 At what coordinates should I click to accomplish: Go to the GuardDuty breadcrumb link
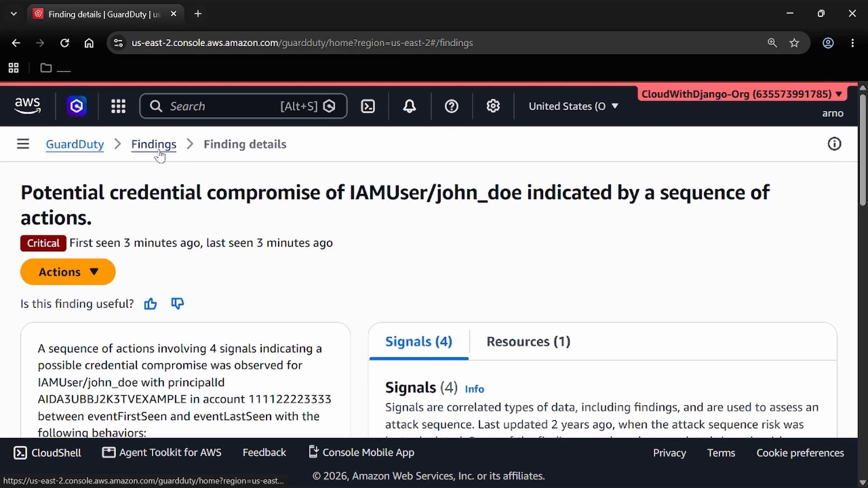pyautogui.click(x=75, y=144)
